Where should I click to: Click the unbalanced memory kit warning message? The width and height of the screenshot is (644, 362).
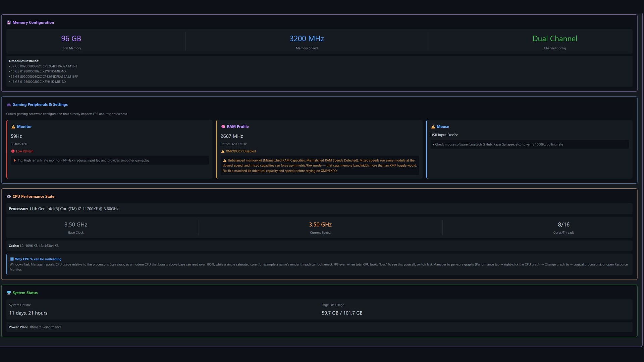click(320, 166)
